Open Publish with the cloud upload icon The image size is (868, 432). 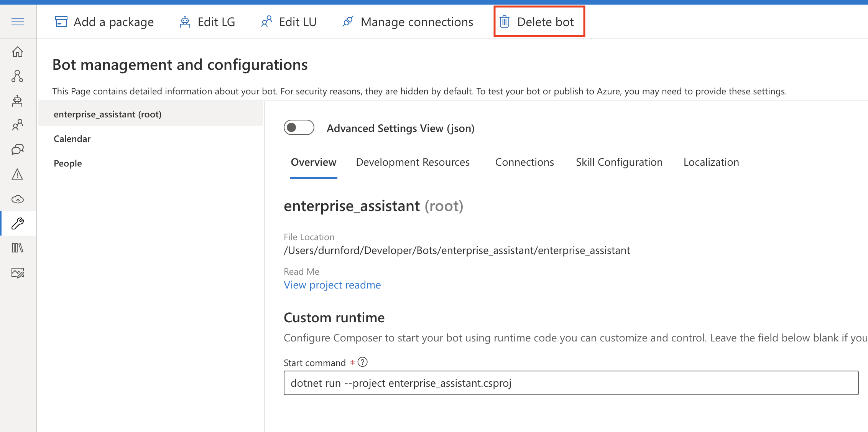17,199
